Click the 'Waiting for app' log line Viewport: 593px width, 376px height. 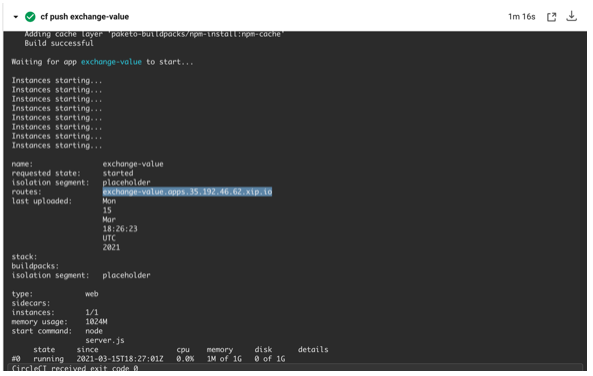tap(102, 62)
